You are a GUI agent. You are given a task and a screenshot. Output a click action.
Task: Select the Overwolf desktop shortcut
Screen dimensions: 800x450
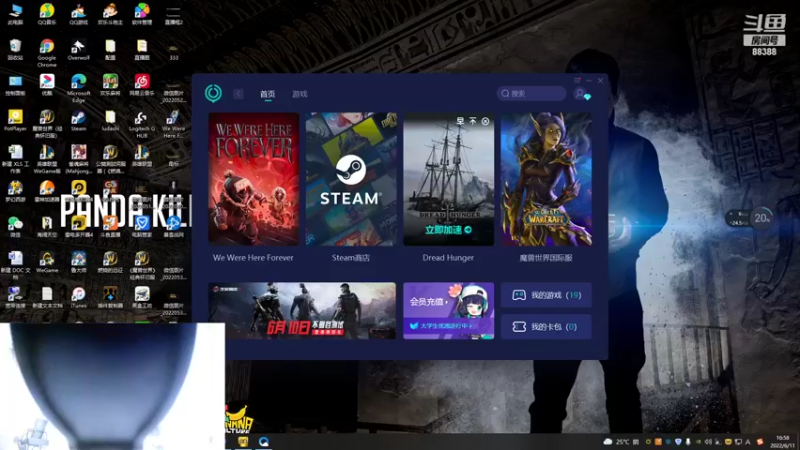click(x=79, y=50)
